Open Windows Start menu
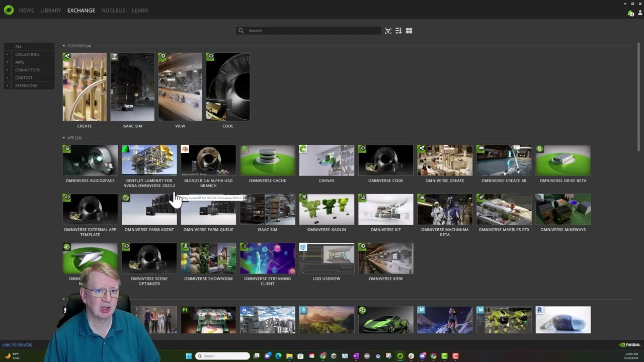Screen dimensions: 644x362 [x=189, y=356]
